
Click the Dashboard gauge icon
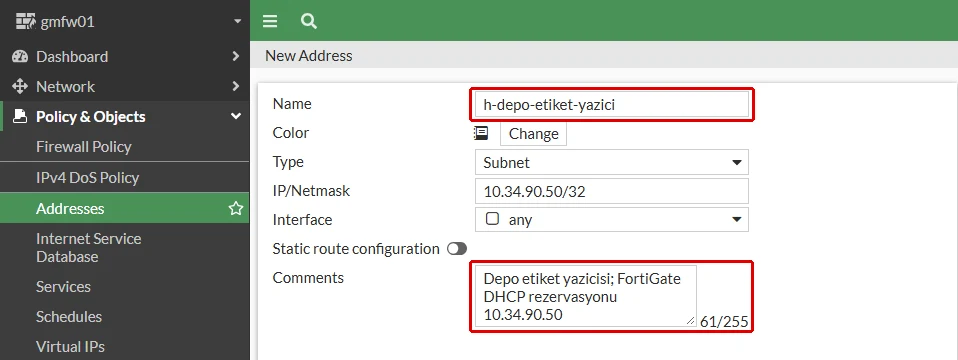tap(20, 56)
